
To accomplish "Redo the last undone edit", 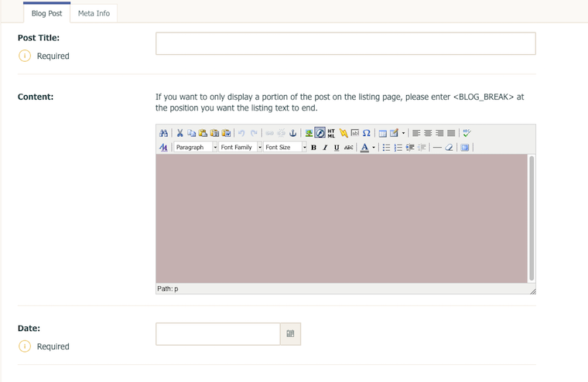I will tap(254, 133).
